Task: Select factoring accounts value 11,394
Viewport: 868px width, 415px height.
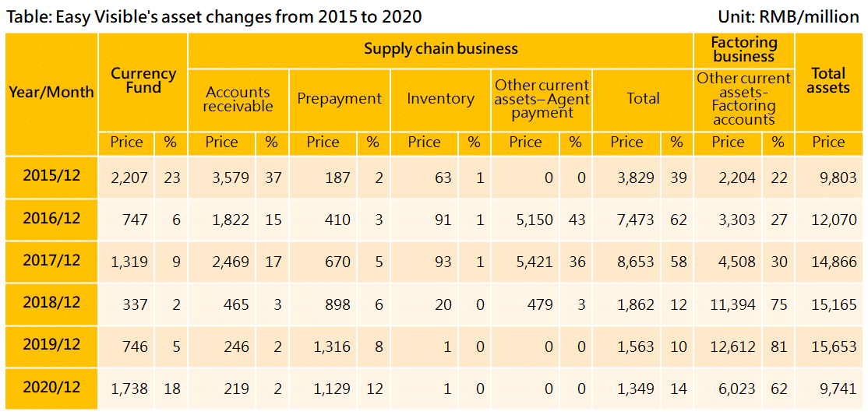Action: (x=733, y=305)
